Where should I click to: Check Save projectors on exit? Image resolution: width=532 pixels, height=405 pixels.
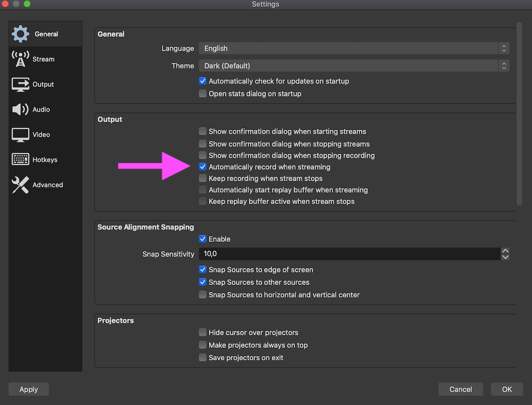tap(203, 358)
